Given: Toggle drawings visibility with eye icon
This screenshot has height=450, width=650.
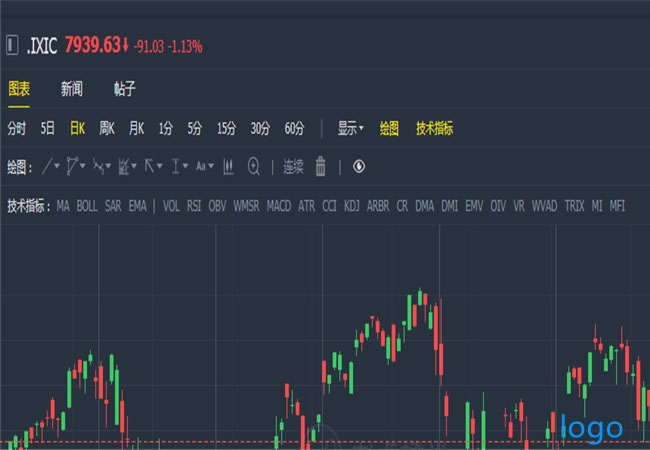Looking at the screenshot, I should point(359,166).
